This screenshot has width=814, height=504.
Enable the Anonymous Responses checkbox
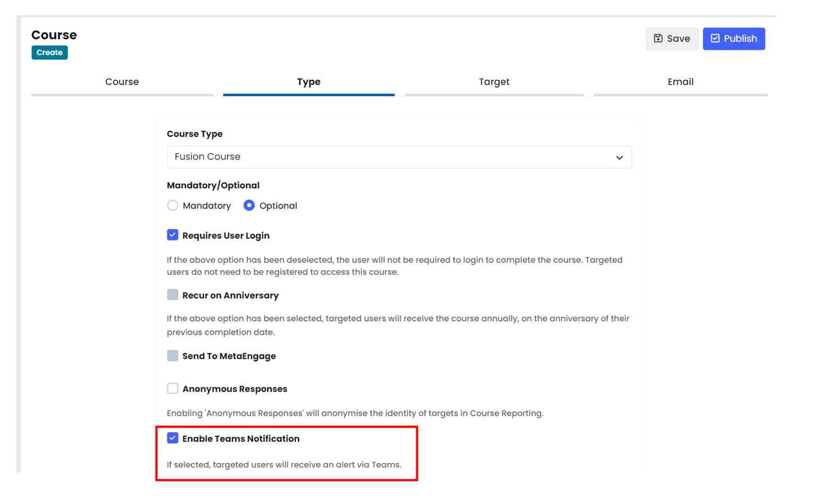point(172,388)
